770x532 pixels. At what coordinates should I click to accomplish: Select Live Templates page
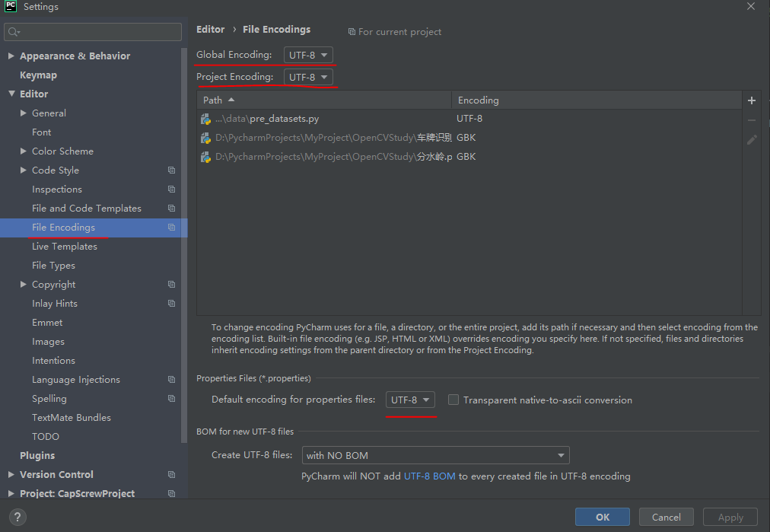tap(65, 247)
